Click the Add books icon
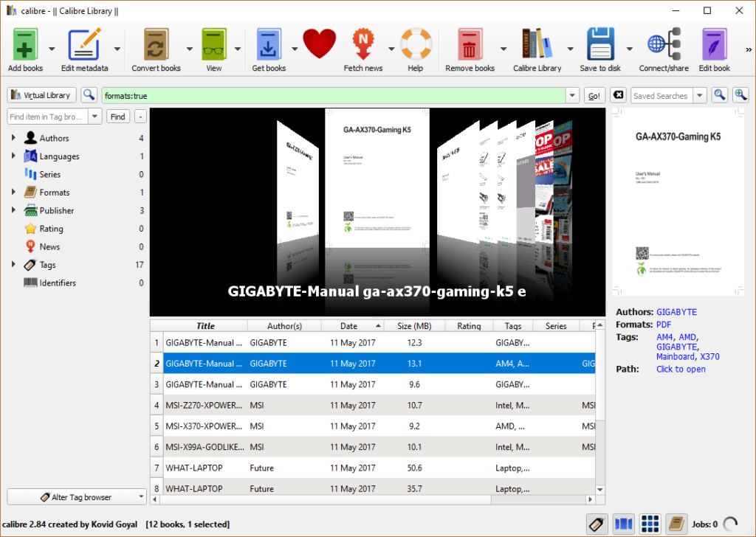The image size is (756, 537). tap(25, 44)
